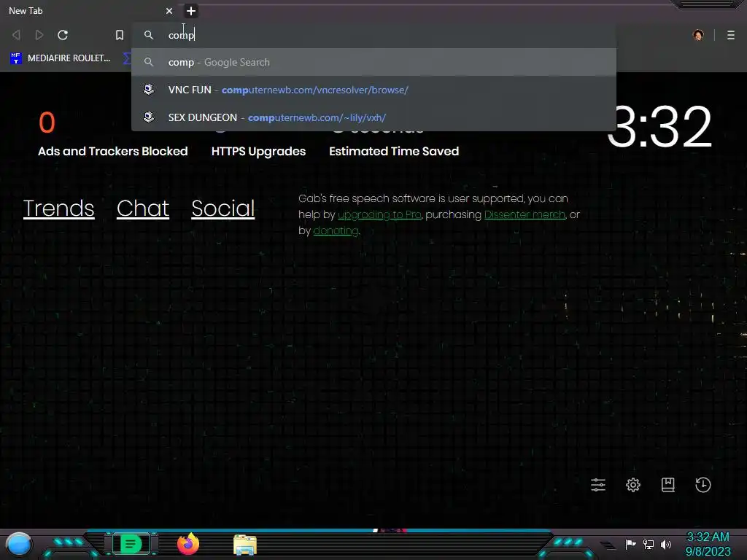The image size is (747, 560).
Task: Open settings gear on new tab page
Action: pyautogui.click(x=633, y=485)
